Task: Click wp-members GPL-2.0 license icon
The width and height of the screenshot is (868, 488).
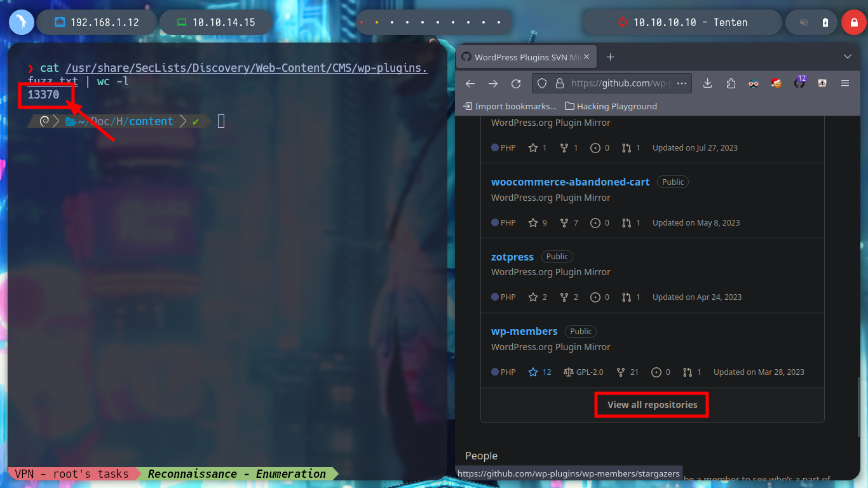Action: (568, 372)
